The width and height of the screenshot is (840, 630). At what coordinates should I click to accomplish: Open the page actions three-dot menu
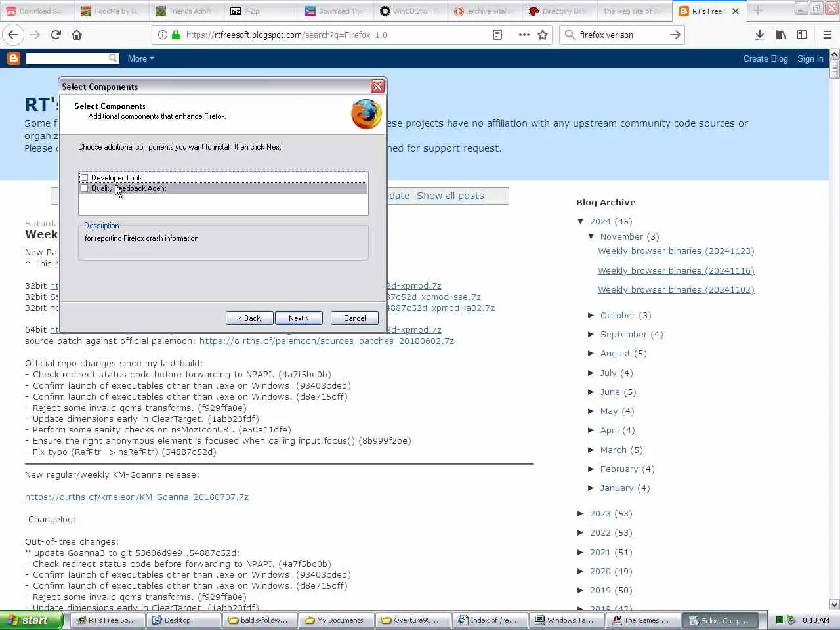[524, 35]
